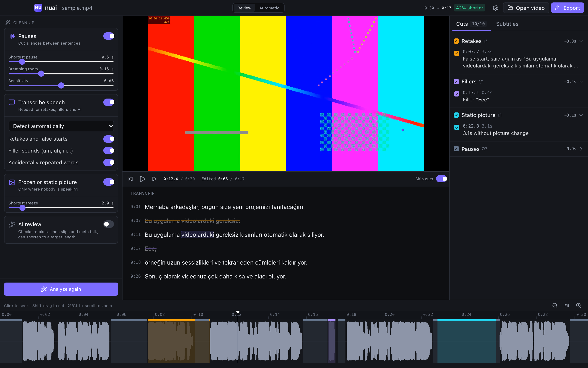Click transcript line 'örneğin uzun sessizlikleri'
The width and height of the screenshot is (588, 368).
[x=226, y=262]
